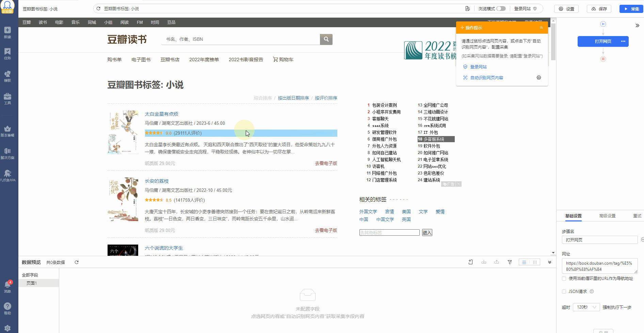
Task: Collapse the 操作提示 hint panel
Action: point(541,28)
